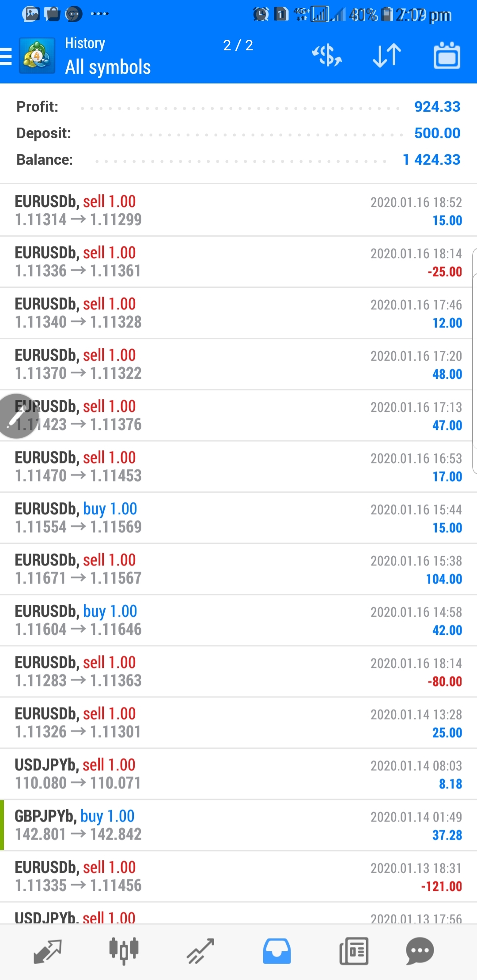
Task: Open the hamburger side menu
Action: coord(6,56)
